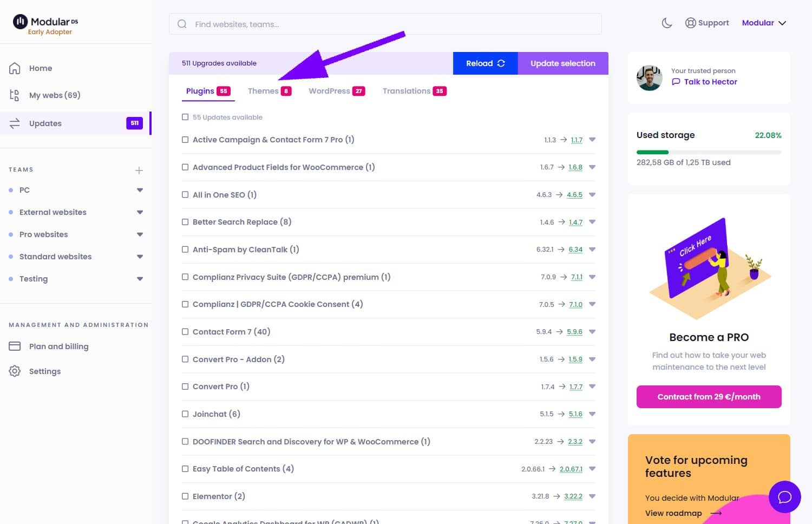Open Settings gear icon

tap(15, 371)
